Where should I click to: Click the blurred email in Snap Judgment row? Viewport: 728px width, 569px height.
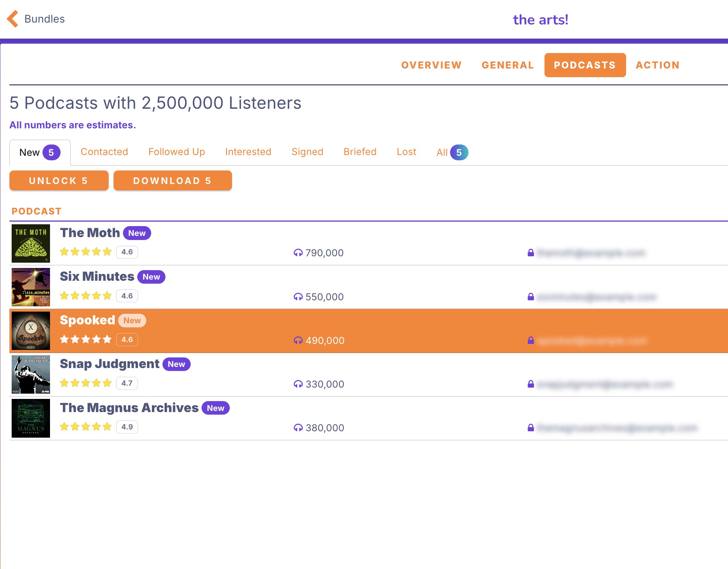(x=605, y=384)
